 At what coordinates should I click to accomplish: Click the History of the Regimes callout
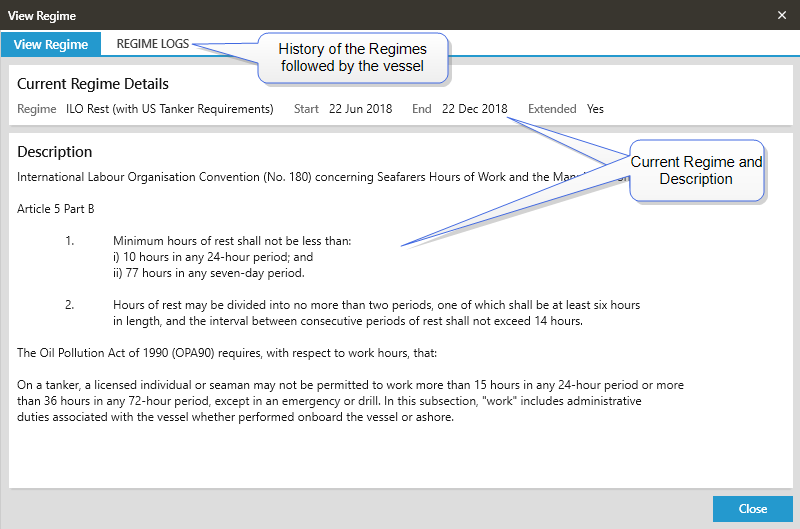[x=352, y=58]
